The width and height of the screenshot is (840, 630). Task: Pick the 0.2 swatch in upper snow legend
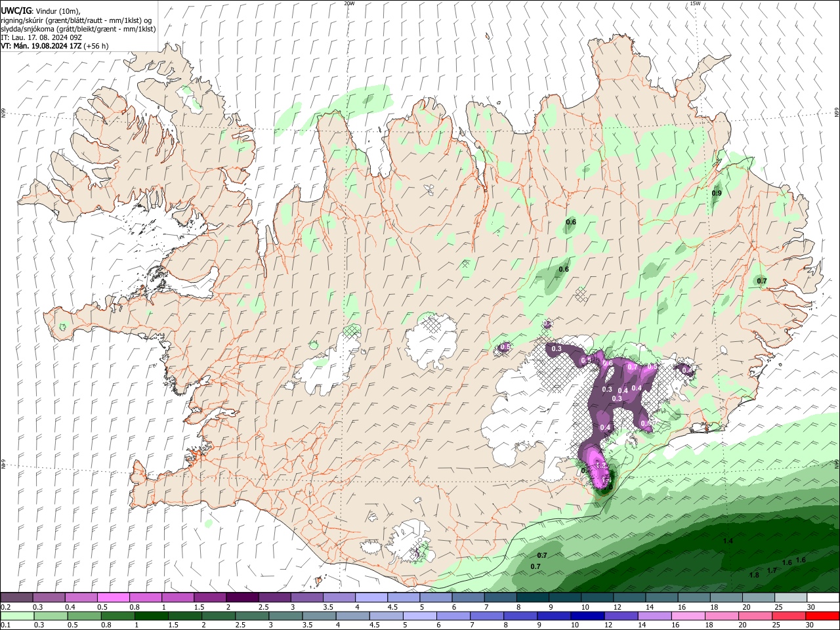point(16,598)
